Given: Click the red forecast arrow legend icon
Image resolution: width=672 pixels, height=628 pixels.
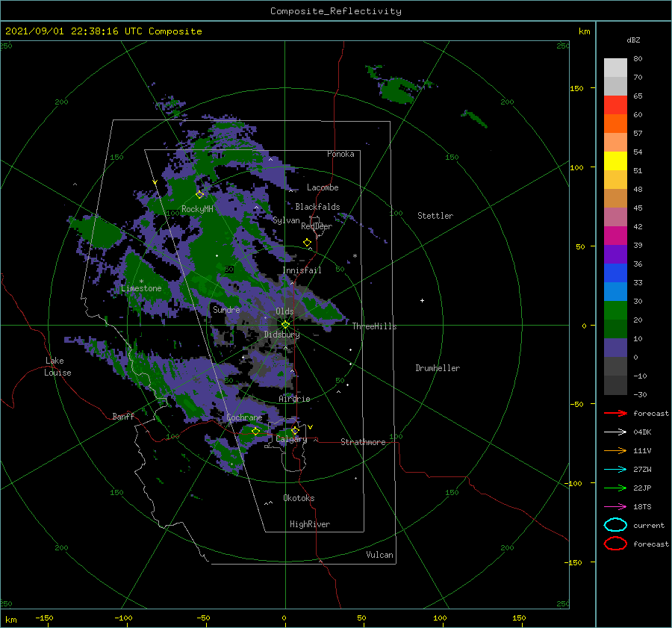Looking at the screenshot, I should point(615,413).
